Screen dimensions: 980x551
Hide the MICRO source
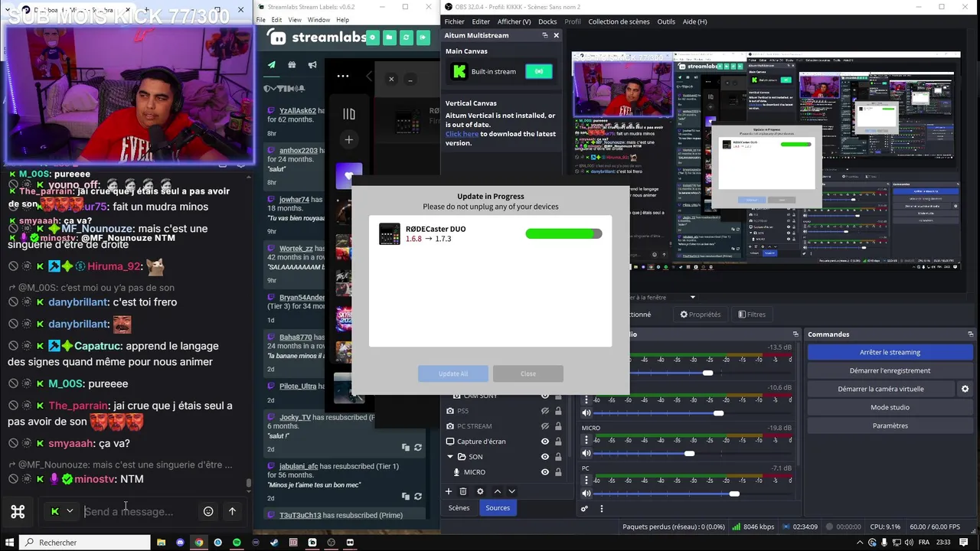[545, 472]
